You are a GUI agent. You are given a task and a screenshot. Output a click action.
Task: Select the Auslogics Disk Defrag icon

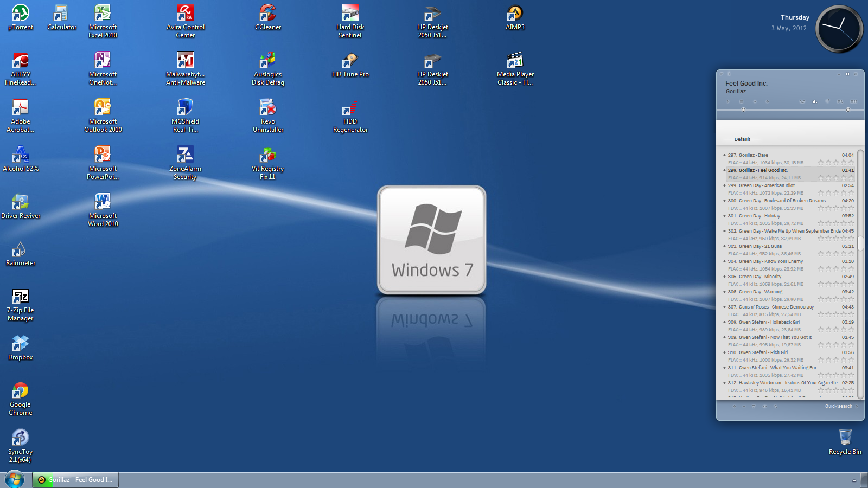[x=268, y=68]
